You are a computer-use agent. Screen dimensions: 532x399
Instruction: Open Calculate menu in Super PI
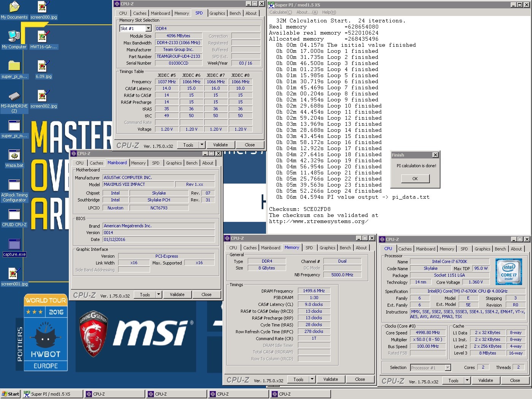[281, 13]
